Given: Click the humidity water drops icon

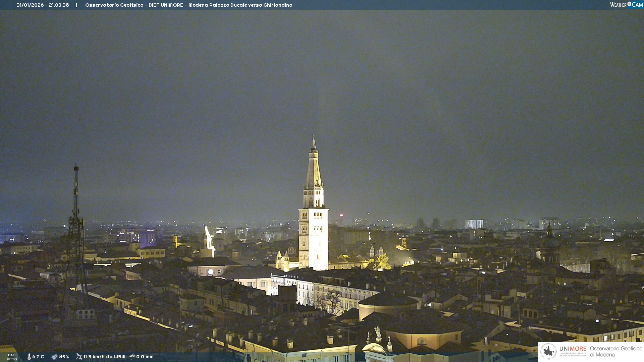Looking at the screenshot, I should pos(54,357).
